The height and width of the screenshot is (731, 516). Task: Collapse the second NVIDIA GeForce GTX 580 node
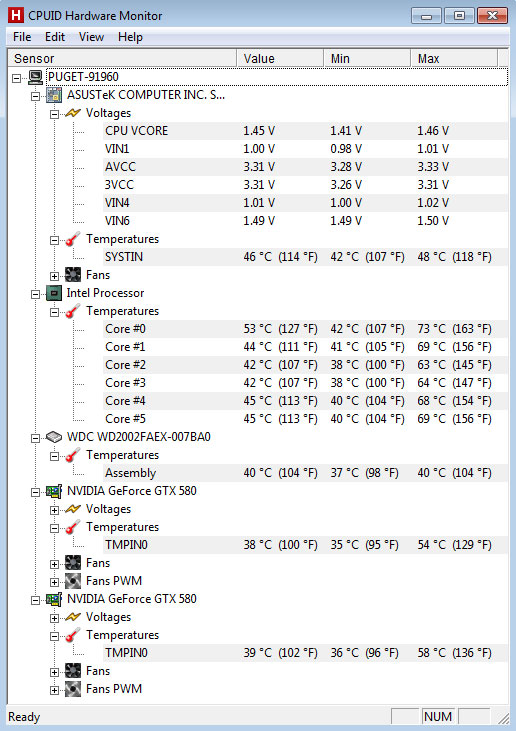(35, 600)
